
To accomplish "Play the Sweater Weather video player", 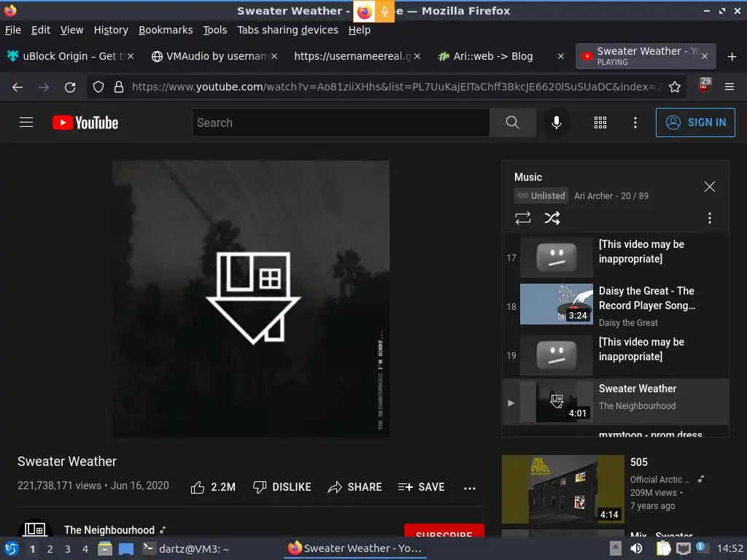I will click(x=251, y=298).
